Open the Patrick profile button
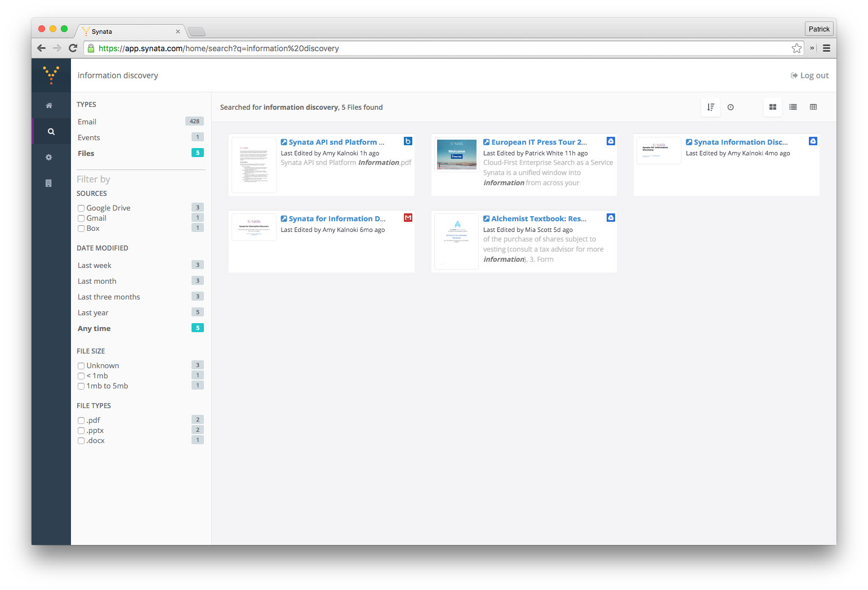 pyautogui.click(x=818, y=29)
